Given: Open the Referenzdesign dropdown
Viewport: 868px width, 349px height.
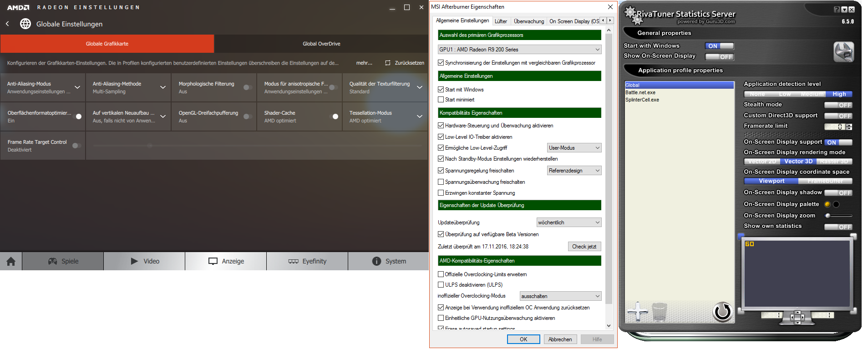Looking at the screenshot, I should click(574, 171).
